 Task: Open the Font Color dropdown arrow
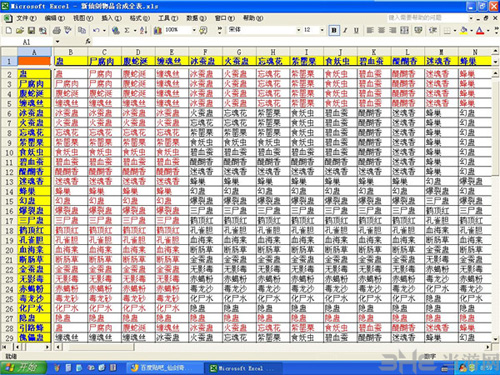(488, 30)
